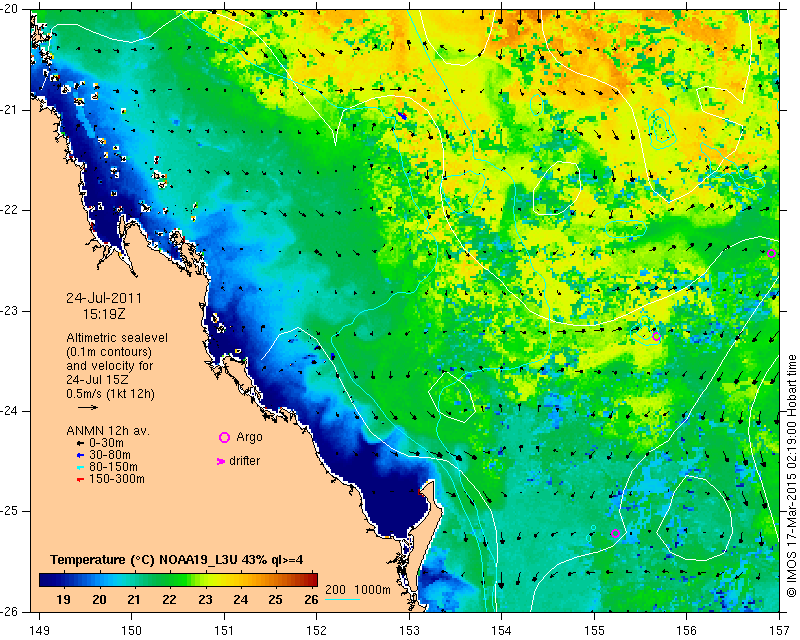Click the black 0-30m legend arrow
800x640 pixels.
80,444
